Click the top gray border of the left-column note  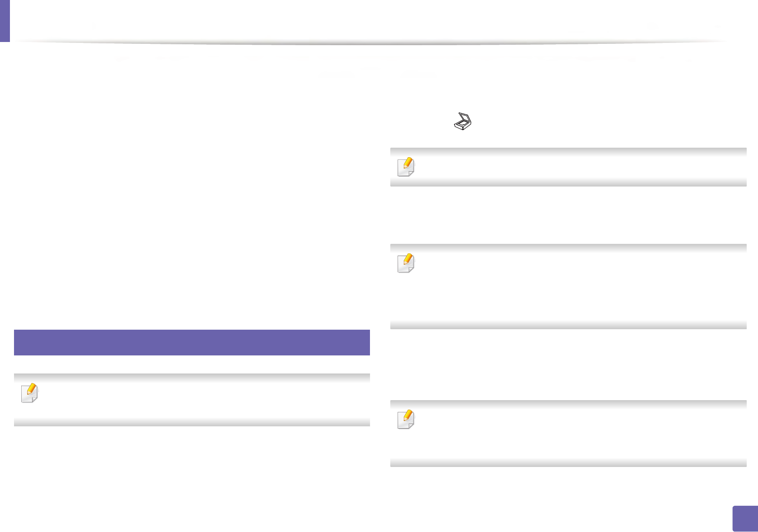(192, 377)
